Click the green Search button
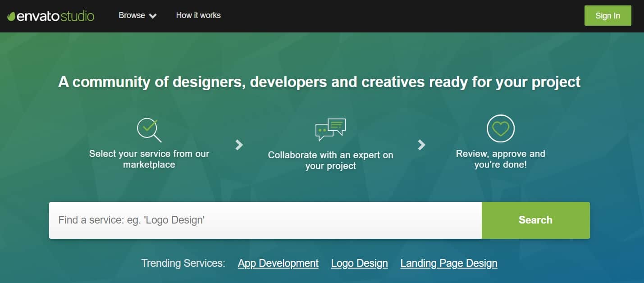Image resolution: width=644 pixels, height=283 pixels. (x=535, y=220)
